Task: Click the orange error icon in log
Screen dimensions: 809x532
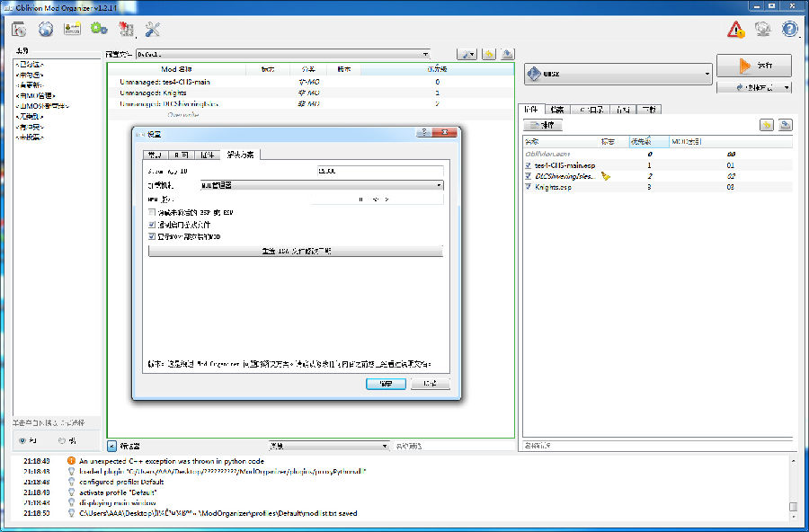Action: pyautogui.click(x=71, y=461)
